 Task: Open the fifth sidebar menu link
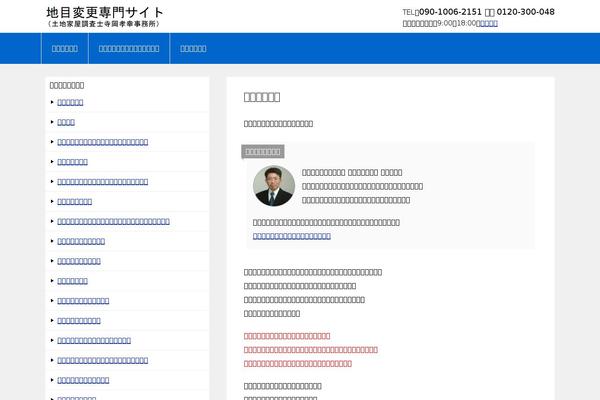[x=103, y=181]
